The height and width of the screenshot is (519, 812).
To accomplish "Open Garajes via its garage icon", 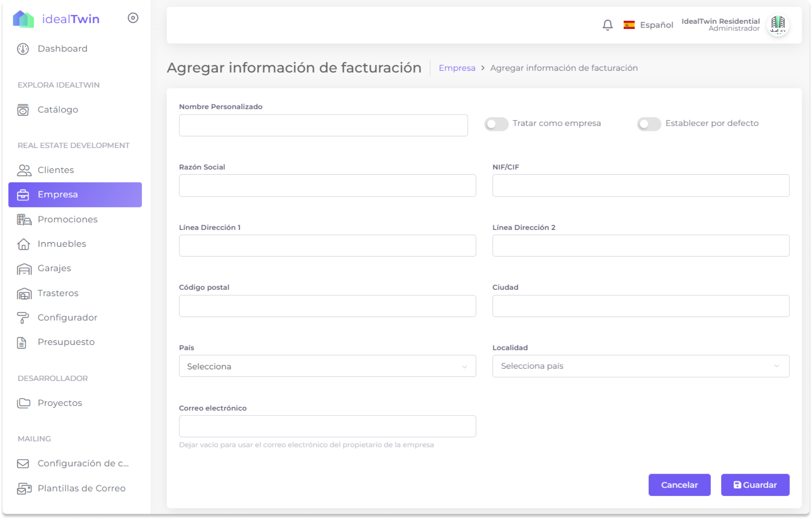I will pyautogui.click(x=23, y=268).
